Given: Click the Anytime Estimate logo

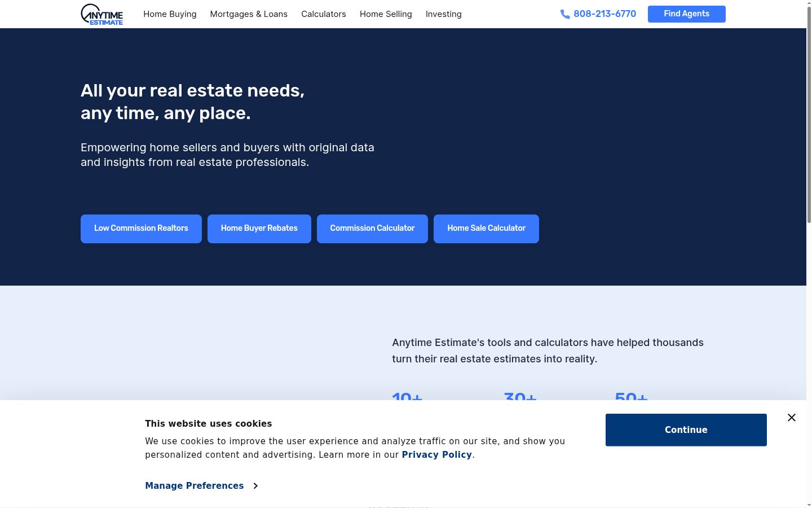Looking at the screenshot, I should (102, 14).
